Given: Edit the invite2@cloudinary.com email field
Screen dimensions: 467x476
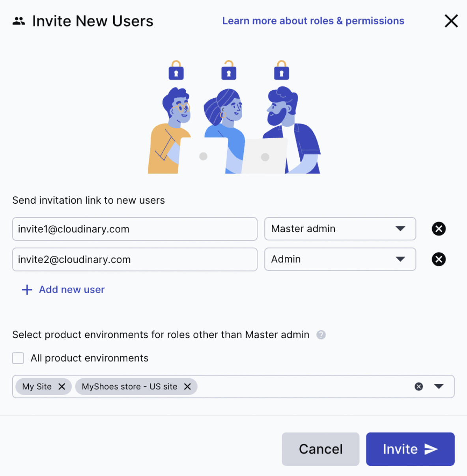Looking at the screenshot, I should (134, 259).
